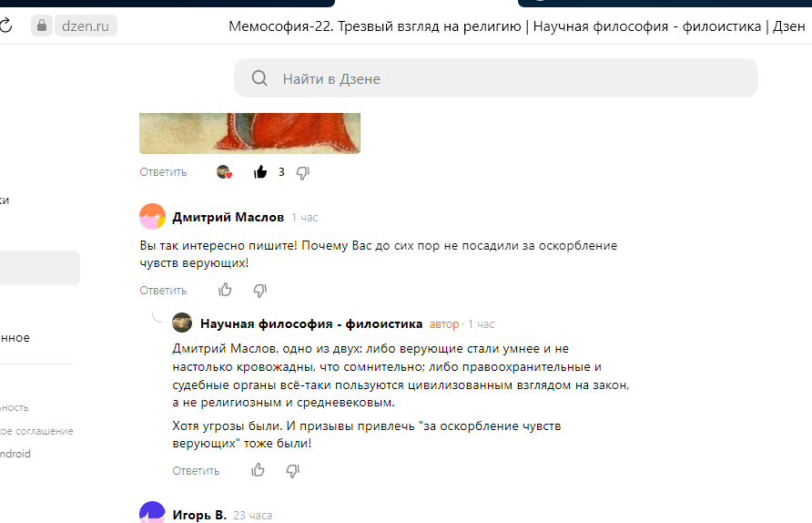Like the author's reply about верующие
The height and width of the screenshot is (523, 812).
[258, 470]
